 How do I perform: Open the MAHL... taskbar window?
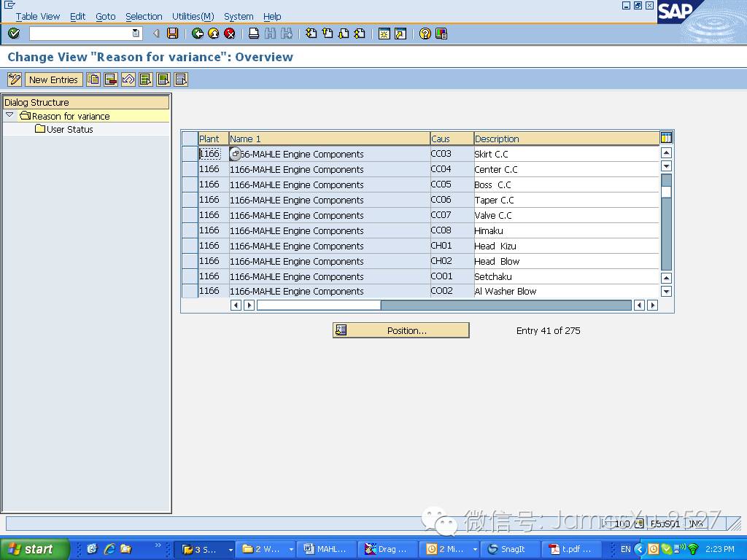point(327,549)
